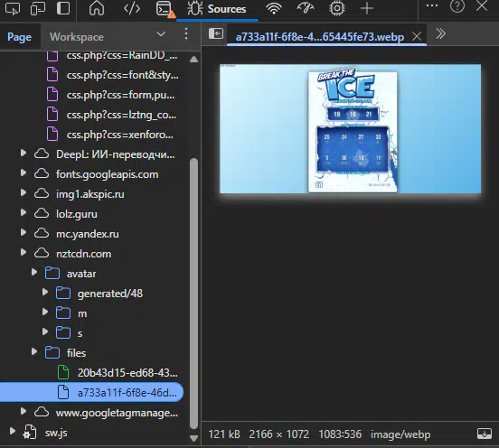Open the Elements panel icon
Screen dimensions: 499x448
point(131,8)
